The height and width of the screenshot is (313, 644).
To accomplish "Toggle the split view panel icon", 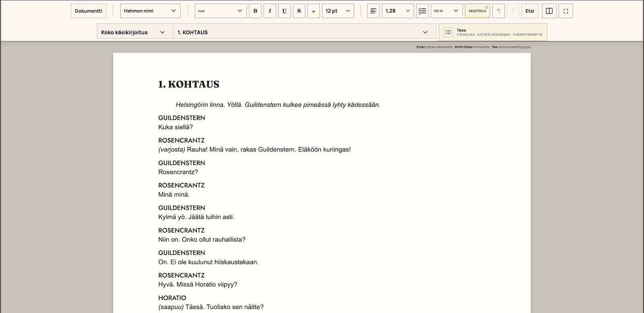I will click(x=549, y=11).
